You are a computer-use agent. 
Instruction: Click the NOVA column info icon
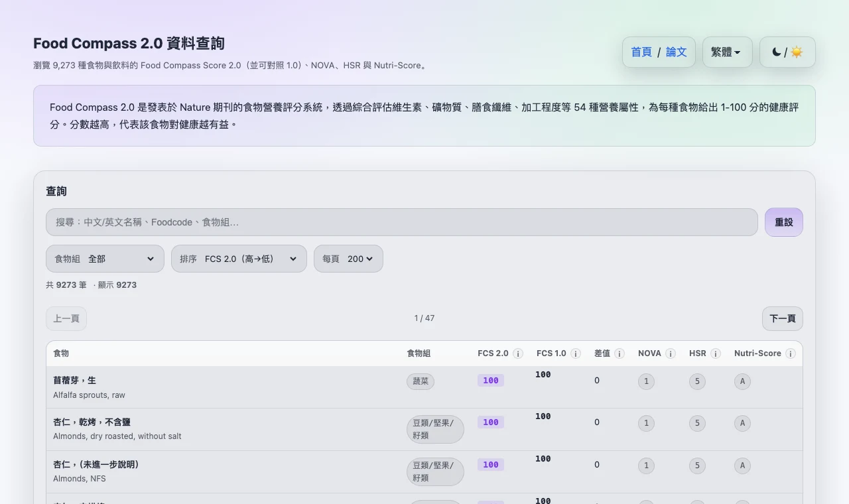671,353
